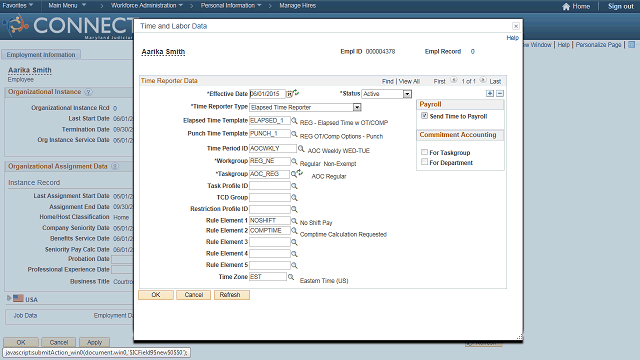640x360 pixels.
Task: Click into the Effective Date field
Action: click(267, 94)
